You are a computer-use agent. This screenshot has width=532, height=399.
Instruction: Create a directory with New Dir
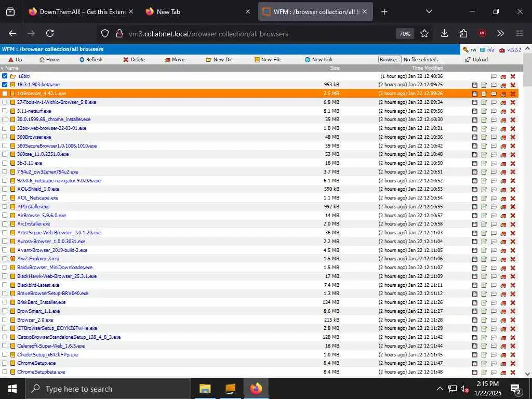point(219,60)
